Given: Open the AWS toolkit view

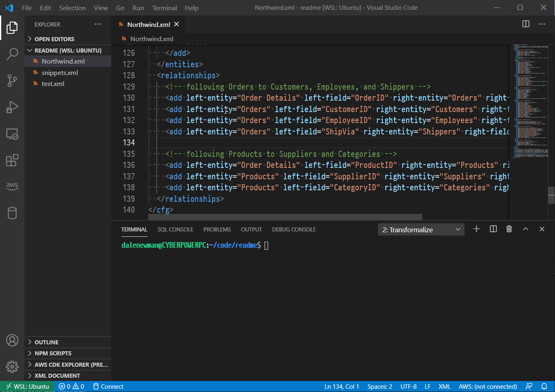Looking at the screenshot, I should (12, 186).
